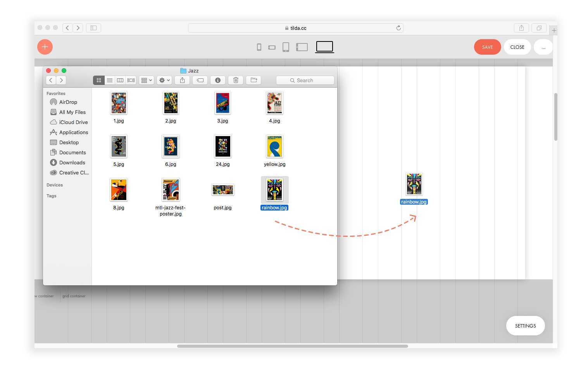The image size is (588, 371).
Task: Select the desktop laptop viewport icon
Action: tap(324, 47)
